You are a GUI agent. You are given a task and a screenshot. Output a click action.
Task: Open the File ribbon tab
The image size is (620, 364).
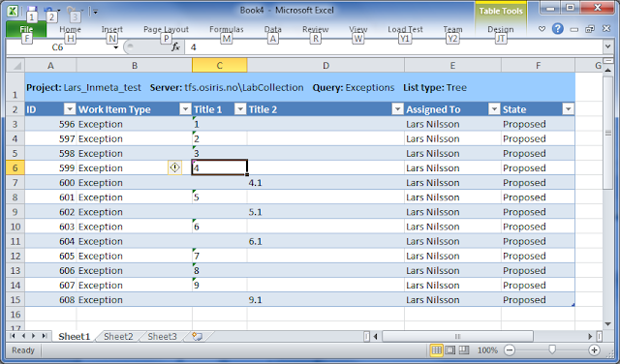coord(26,29)
